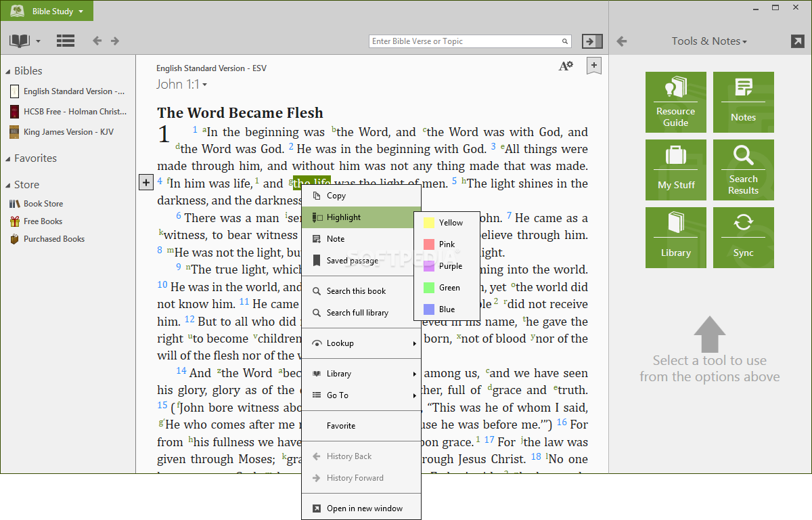
Task: Choose Search this book
Action: coord(361,291)
